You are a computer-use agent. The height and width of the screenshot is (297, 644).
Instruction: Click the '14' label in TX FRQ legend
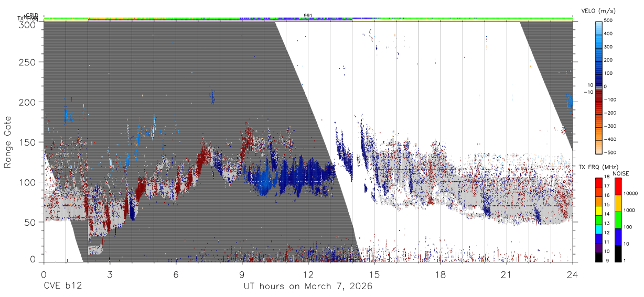(x=607, y=214)
